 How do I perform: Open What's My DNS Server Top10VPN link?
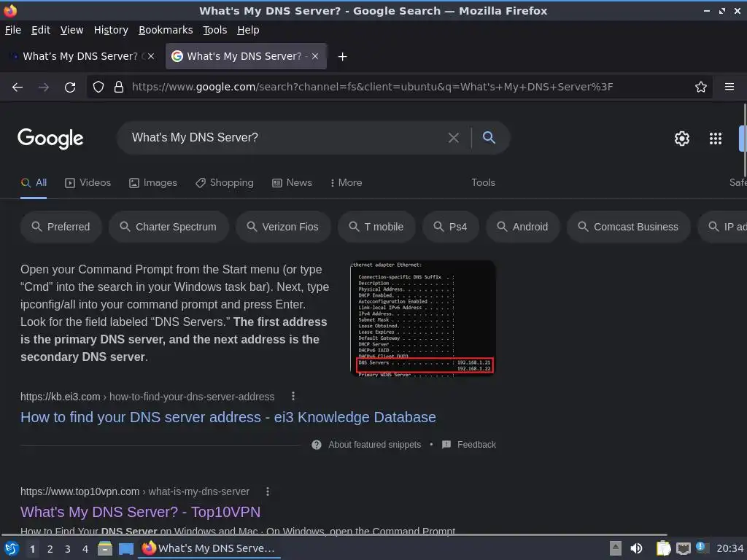tap(141, 512)
